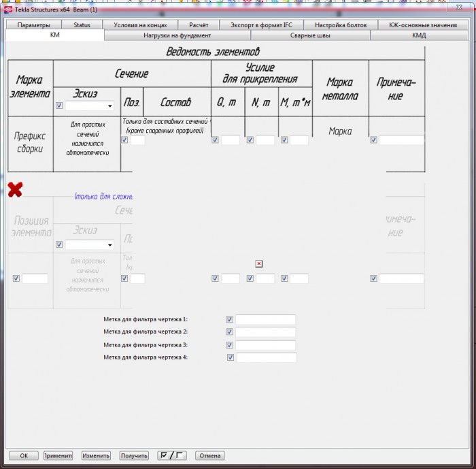Toggle checkbox for Метка для фильтра чертежа 4
The height and width of the screenshot is (469, 476).
pyautogui.click(x=231, y=357)
